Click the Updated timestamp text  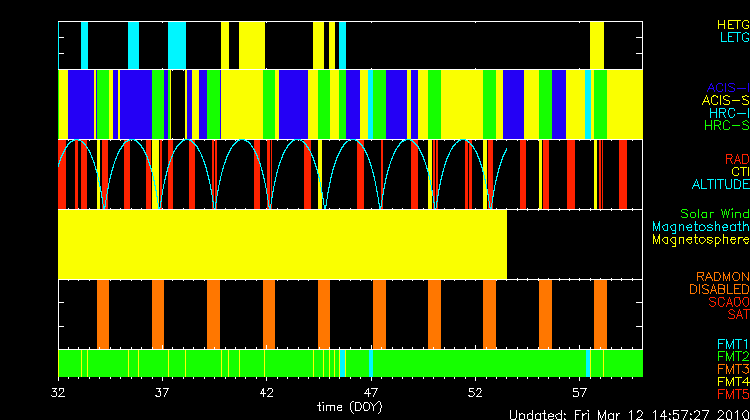pos(628,414)
